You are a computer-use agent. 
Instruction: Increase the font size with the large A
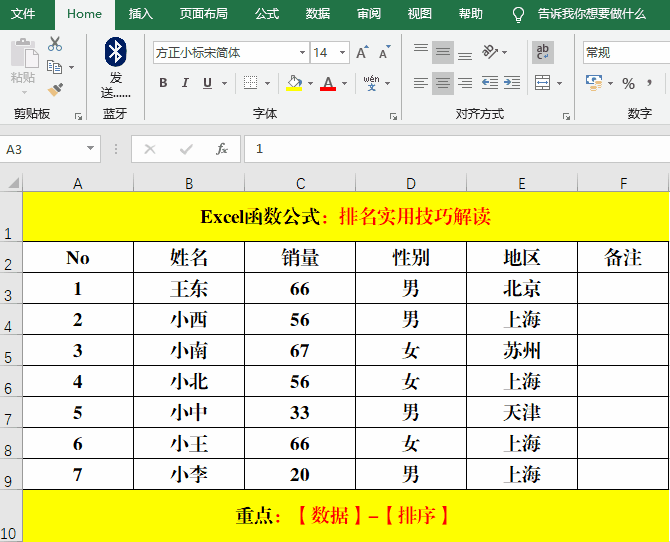pos(362,53)
